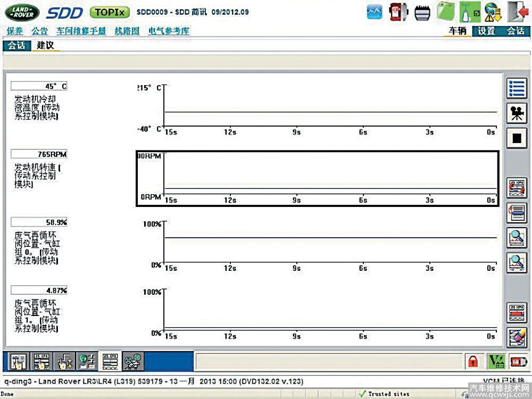Screen dimensions: 532x399
Task: Open the 电气参考库 link
Action: (169, 31)
